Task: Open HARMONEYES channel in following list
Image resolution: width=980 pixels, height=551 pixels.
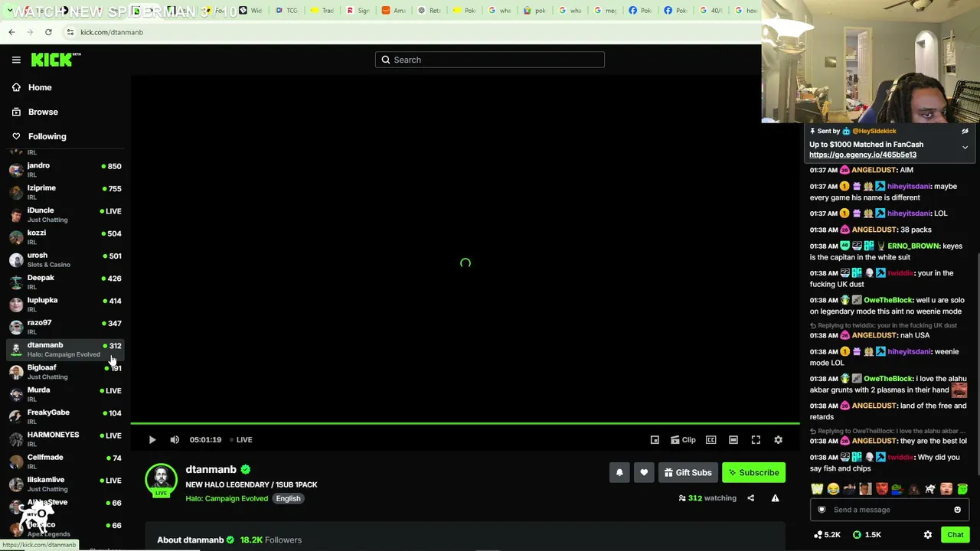Action: pos(65,439)
